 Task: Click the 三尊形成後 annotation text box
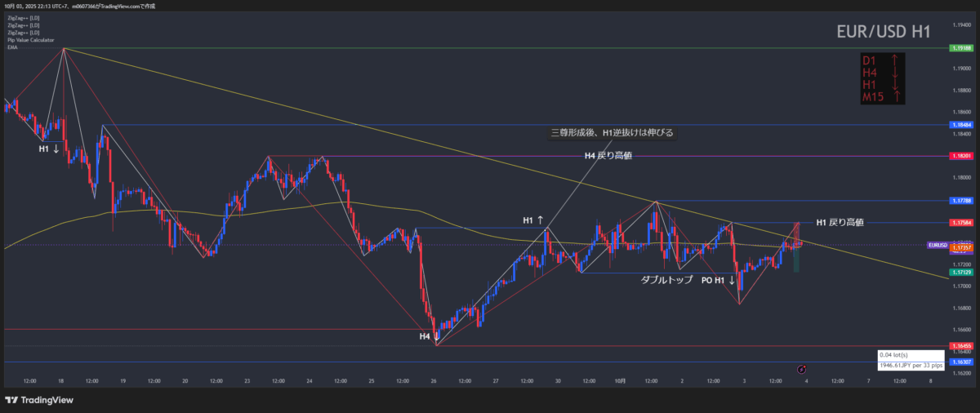[612, 132]
